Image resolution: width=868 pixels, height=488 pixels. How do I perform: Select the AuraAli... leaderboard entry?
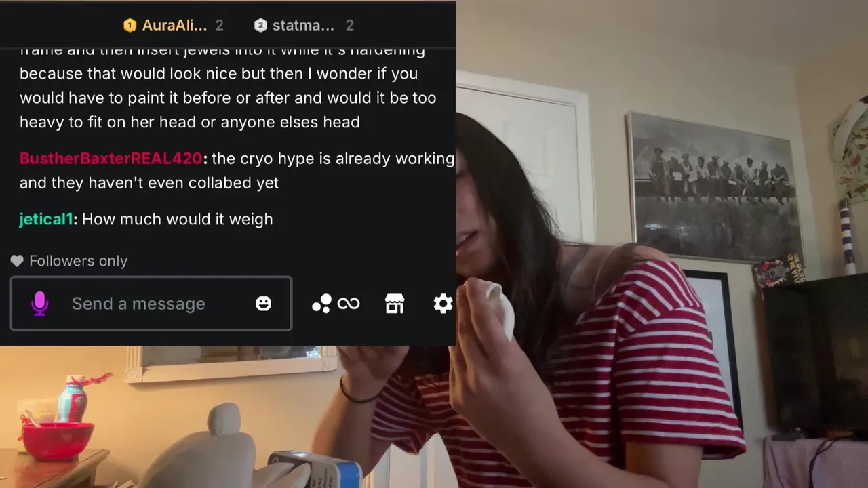point(174,26)
